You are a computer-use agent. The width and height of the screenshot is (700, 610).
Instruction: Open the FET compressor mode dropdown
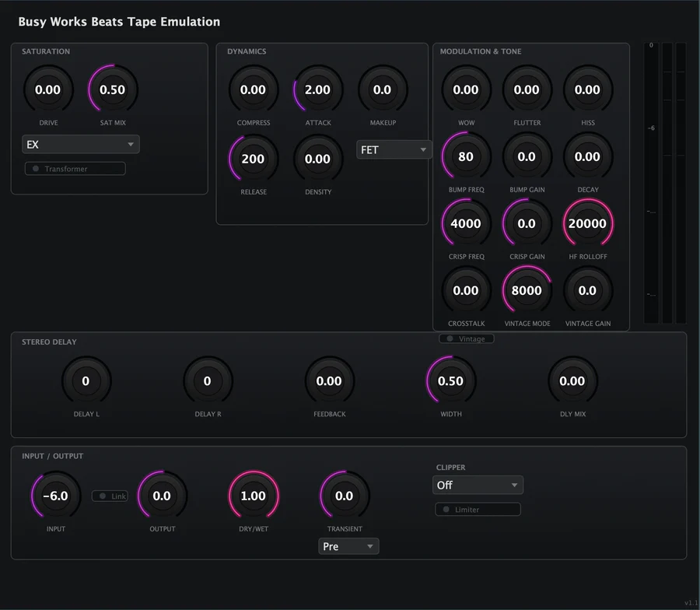(x=394, y=149)
